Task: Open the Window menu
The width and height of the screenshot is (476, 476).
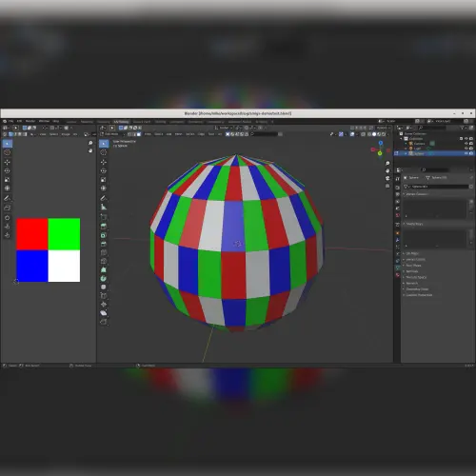Action: click(44, 121)
